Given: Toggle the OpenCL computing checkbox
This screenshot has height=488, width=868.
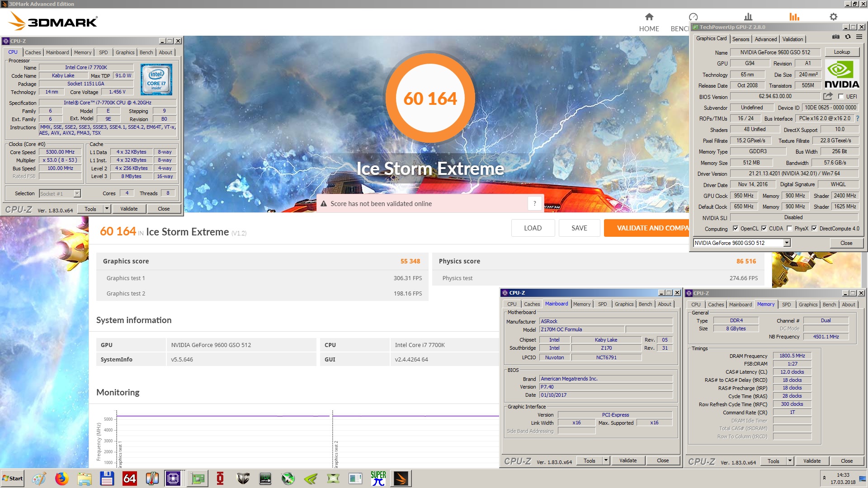Looking at the screenshot, I should pos(735,229).
